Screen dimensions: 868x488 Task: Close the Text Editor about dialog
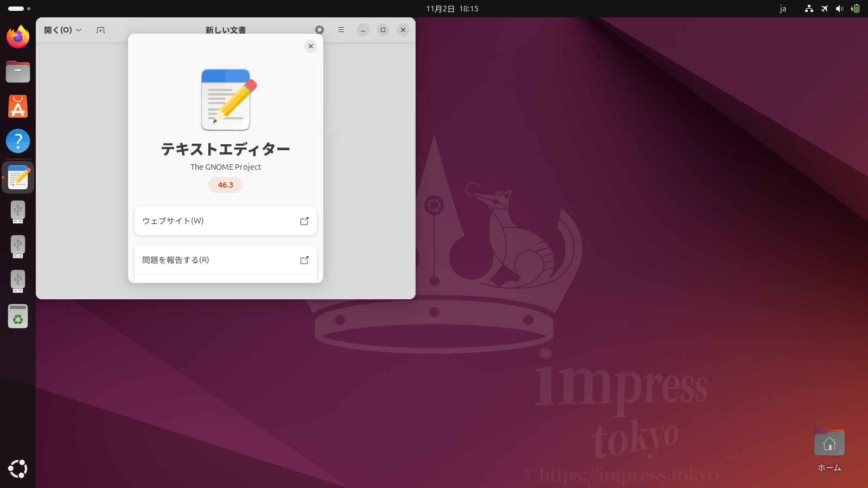click(x=311, y=46)
